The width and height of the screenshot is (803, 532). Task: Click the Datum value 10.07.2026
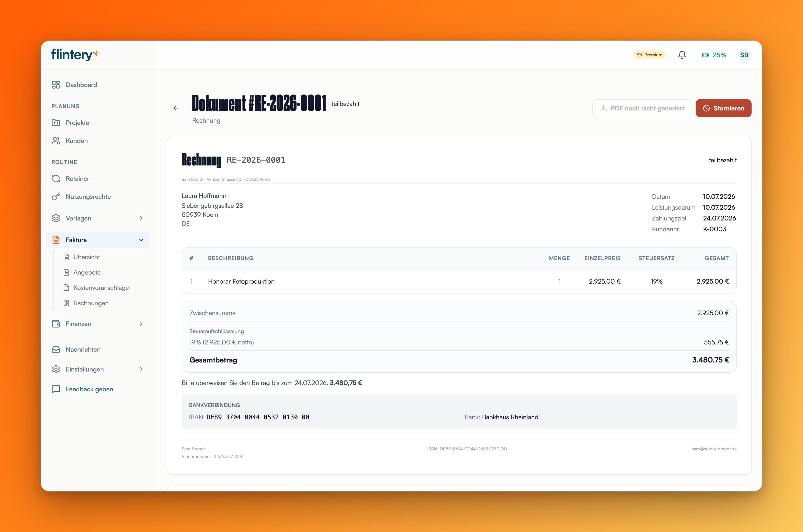tap(719, 196)
